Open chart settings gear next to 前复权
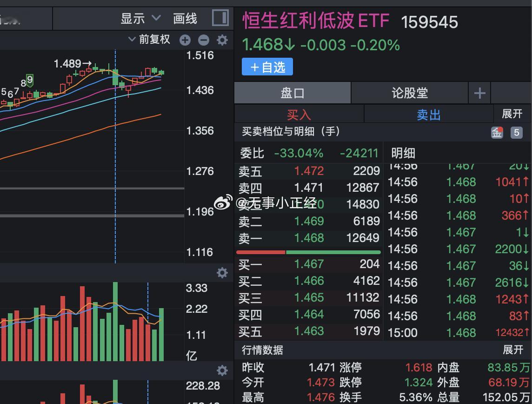532x404 pixels. pyautogui.click(x=222, y=40)
